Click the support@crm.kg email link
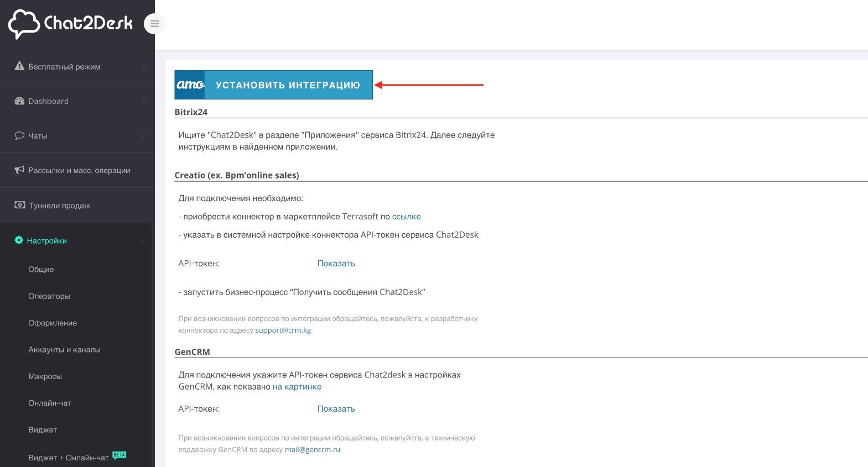The image size is (868, 467). tap(283, 330)
